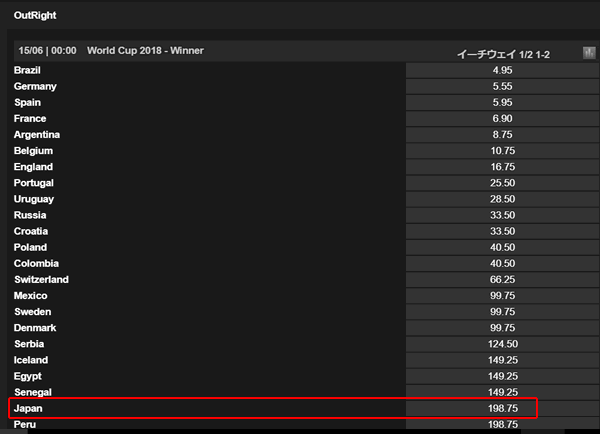600x434 pixels.
Task: Click the Russia team name
Action: click(x=30, y=215)
